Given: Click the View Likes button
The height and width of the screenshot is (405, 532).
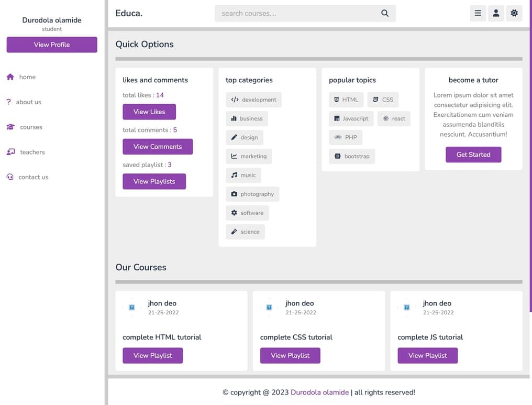Looking at the screenshot, I should pos(149,112).
